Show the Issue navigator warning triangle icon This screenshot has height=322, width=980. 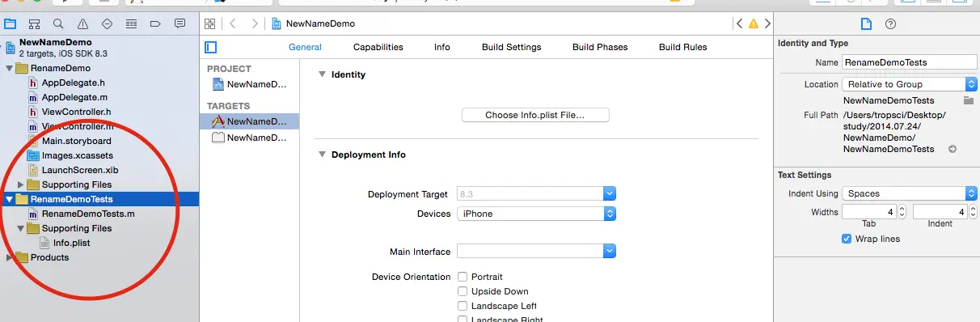[x=83, y=23]
